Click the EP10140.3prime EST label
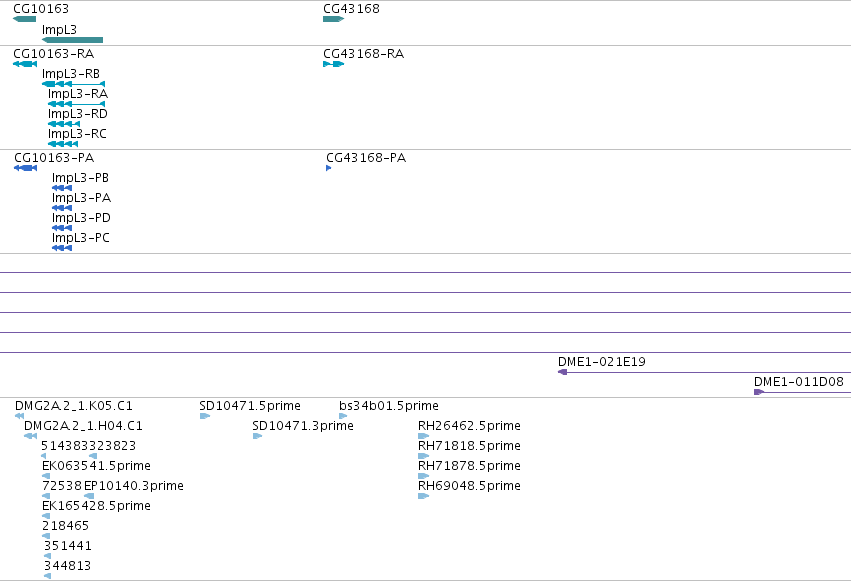 click(x=134, y=486)
